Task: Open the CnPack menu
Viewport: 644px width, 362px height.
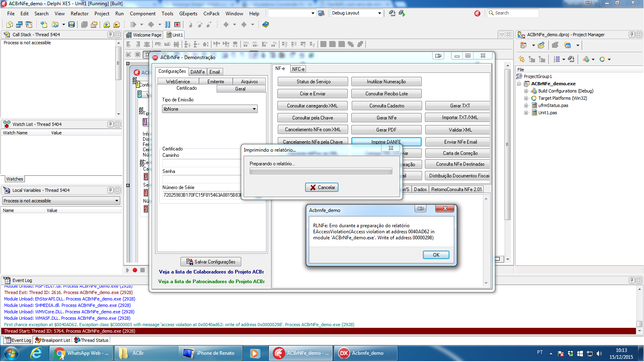Action: pos(211,14)
